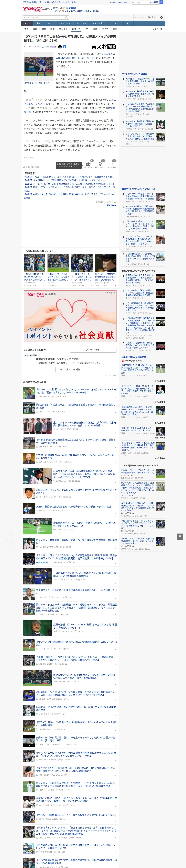This screenshot has height=868, width=186.
Task: Open the マイページ link
Action: 139,18
